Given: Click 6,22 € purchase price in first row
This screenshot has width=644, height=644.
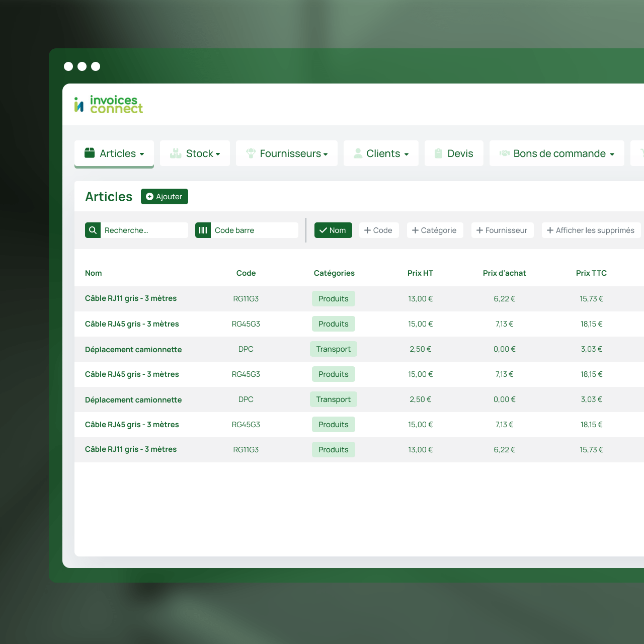Looking at the screenshot, I should [x=505, y=299].
